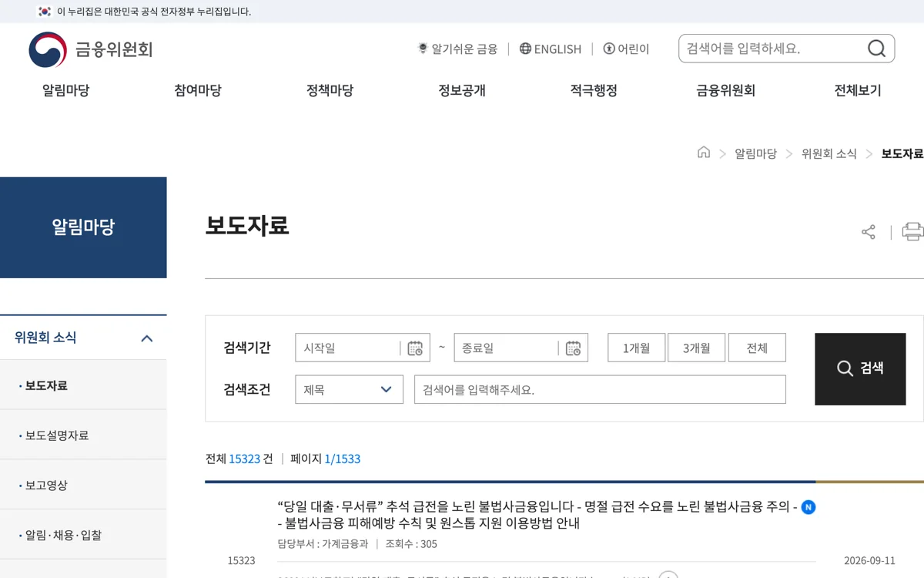Click the share icon

point(869,232)
